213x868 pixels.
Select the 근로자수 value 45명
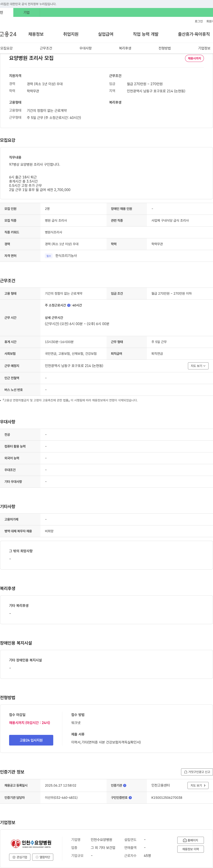tap(147, 856)
